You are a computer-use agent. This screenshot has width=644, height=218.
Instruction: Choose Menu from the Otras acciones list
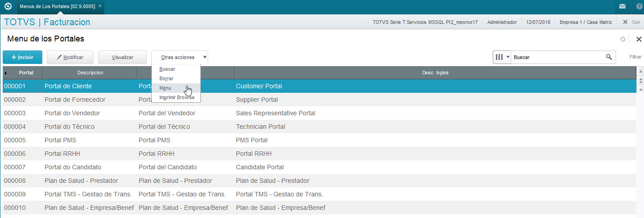click(176, 88)
